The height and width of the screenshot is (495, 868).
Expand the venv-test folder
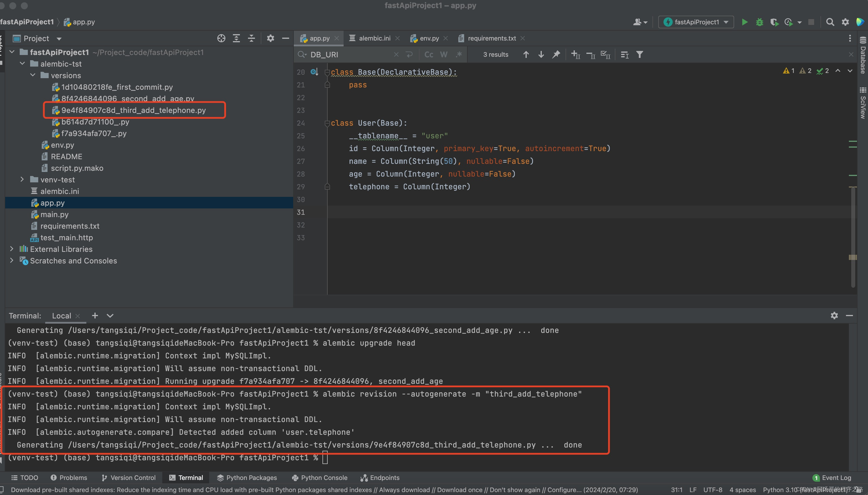coord(23,179)
